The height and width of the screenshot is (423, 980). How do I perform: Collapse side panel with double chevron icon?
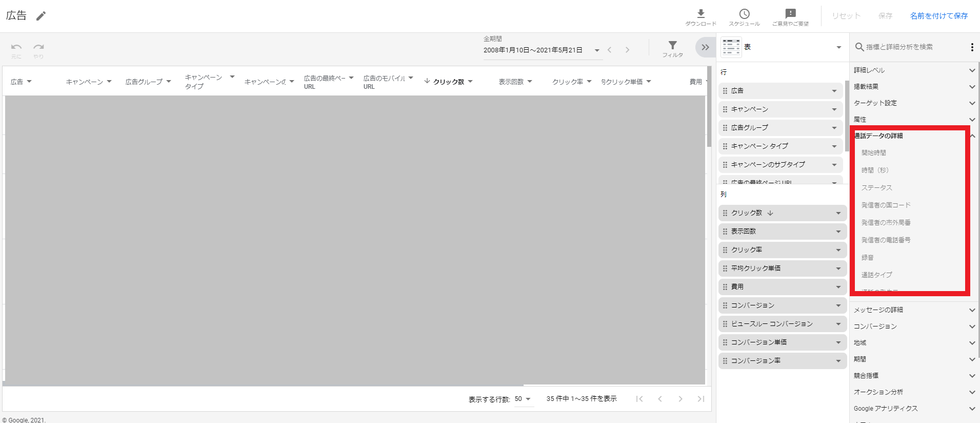point(706,47)
